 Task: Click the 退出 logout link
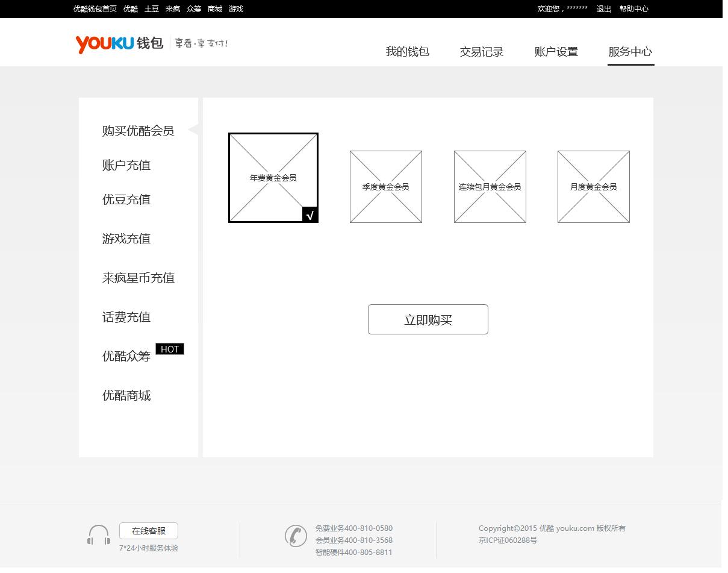pyautogui.click(x=603, y=9)
